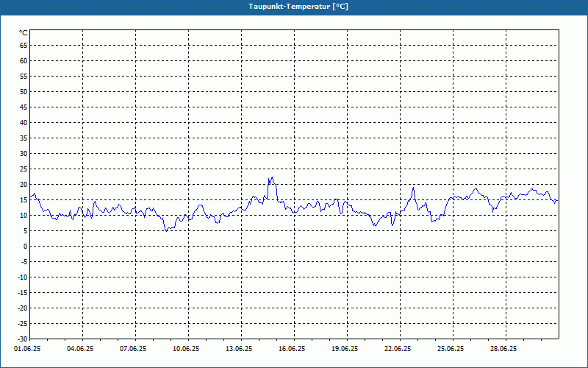Screen dimensions: 588x368
Task: Click the 0 value on the y-axis
Action: click(26, 247)
